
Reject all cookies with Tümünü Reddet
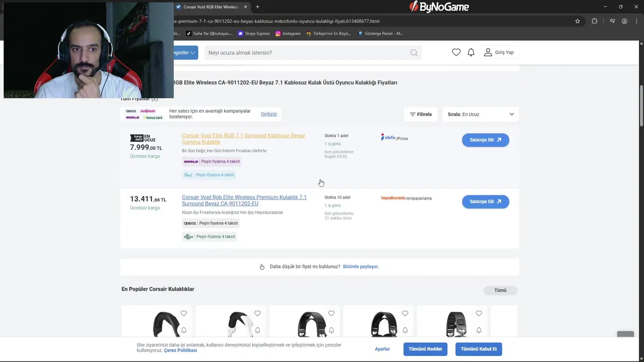point(425,349)
